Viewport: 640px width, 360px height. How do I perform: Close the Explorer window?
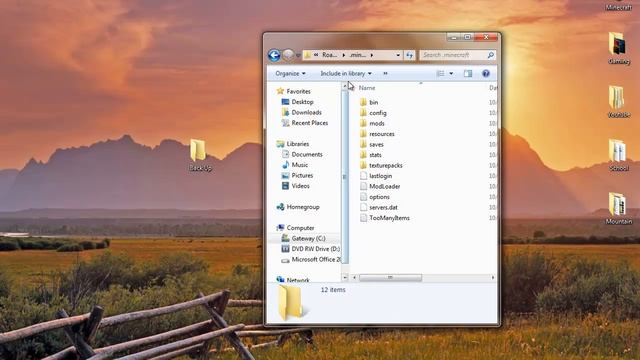(486, 37)
